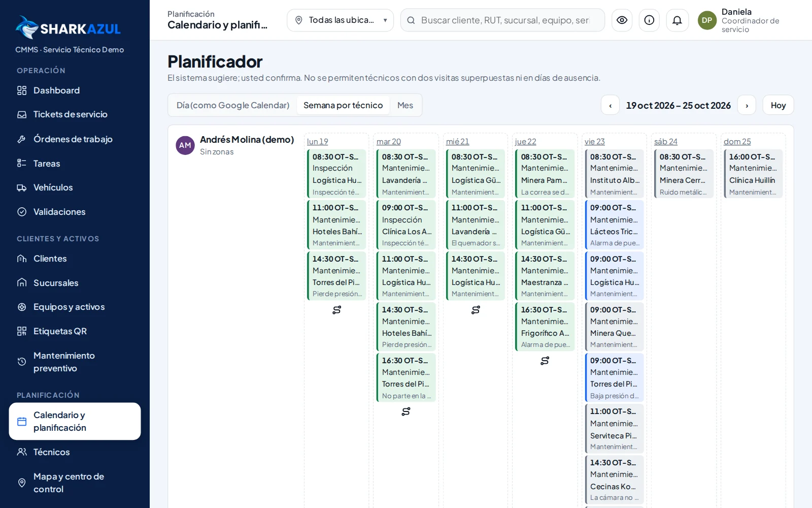Click the AM technician avatar

(x=185, y=145)
